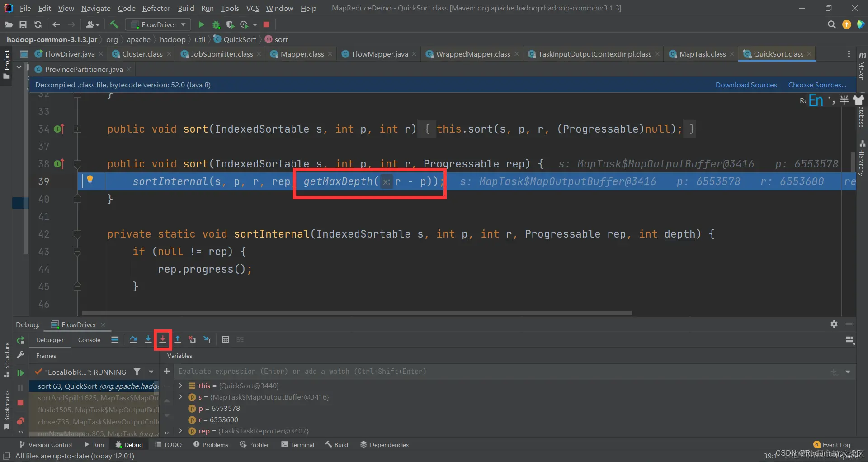Click Step Over in the debugger toolbar
This screenshot has width=868, height=462.
[x=133, y=339]
